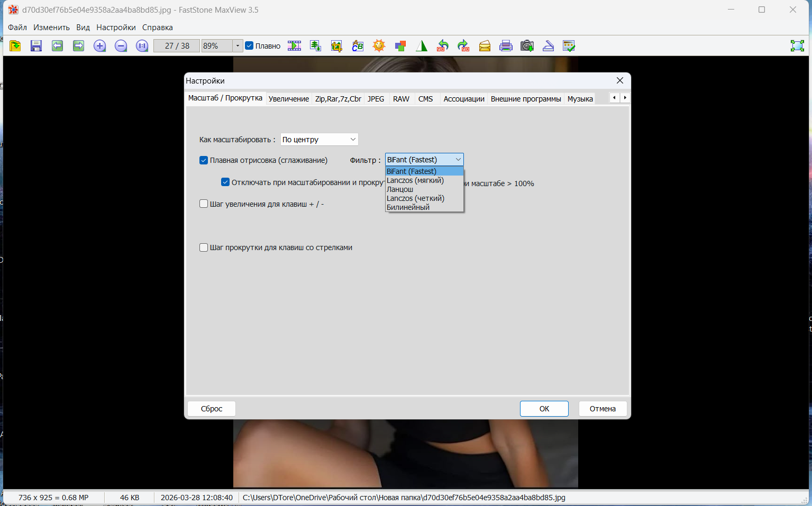Rotate image left icon
812x506 pixels.
click(442, 46)
